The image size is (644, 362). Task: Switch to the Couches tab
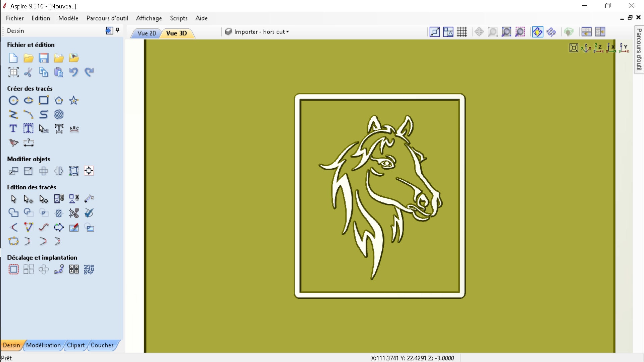point(102,345)
